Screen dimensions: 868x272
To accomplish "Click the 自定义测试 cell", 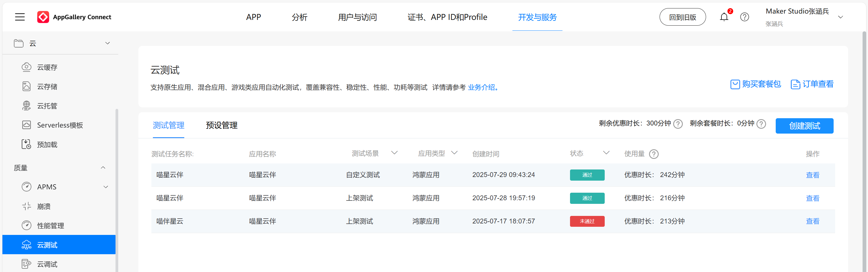I will pos(363,175).
